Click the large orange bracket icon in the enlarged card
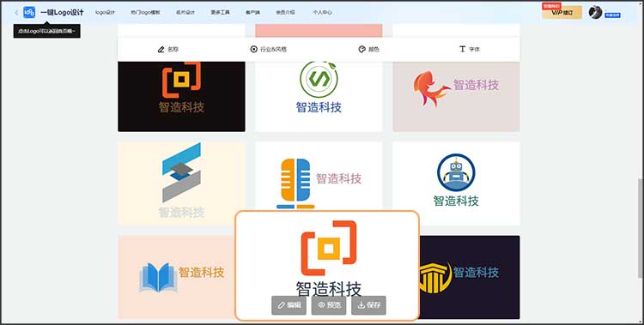Viewport: 644px width, 325px height. [329, 248]
